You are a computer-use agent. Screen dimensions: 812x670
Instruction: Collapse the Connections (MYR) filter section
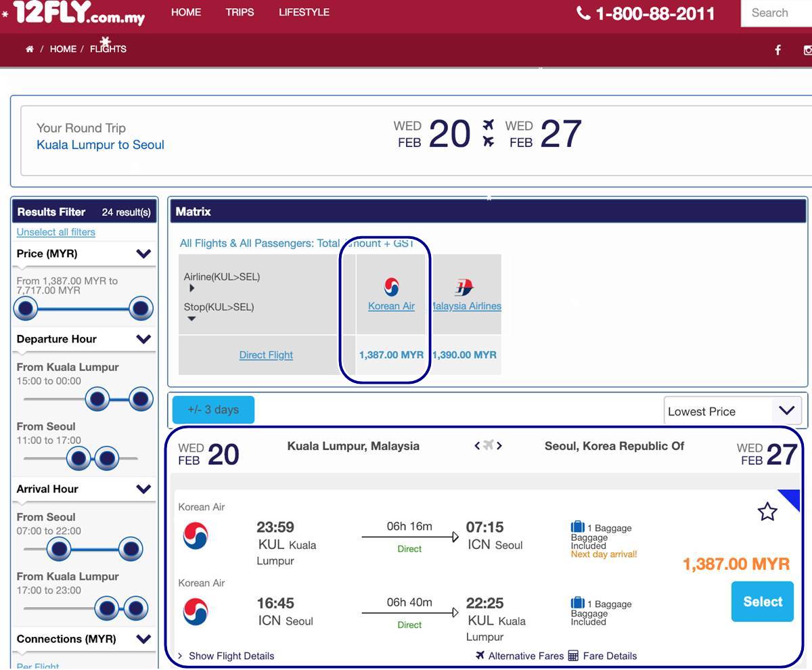click(143, 639)
